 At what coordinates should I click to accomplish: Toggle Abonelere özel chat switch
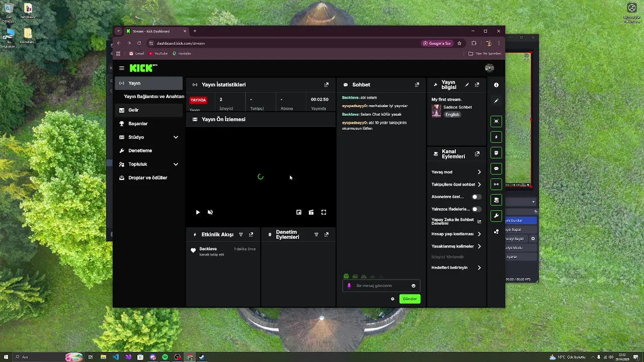click(476, 197)
